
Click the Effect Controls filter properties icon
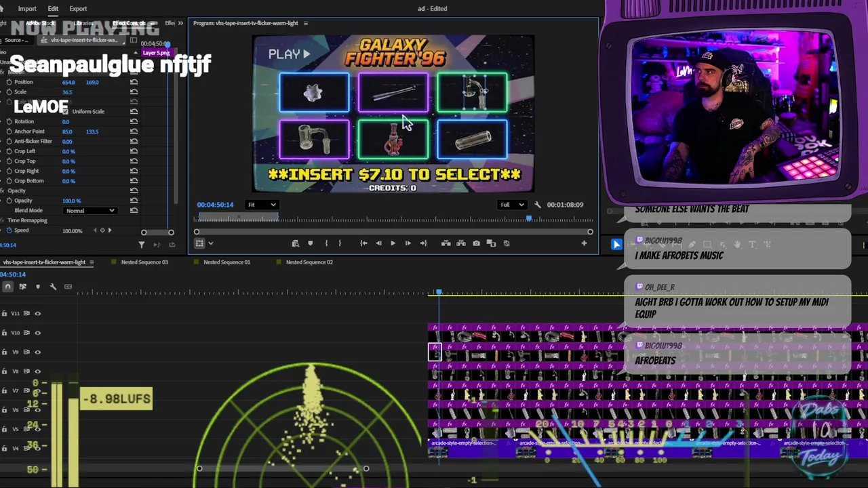click(142, 244)
